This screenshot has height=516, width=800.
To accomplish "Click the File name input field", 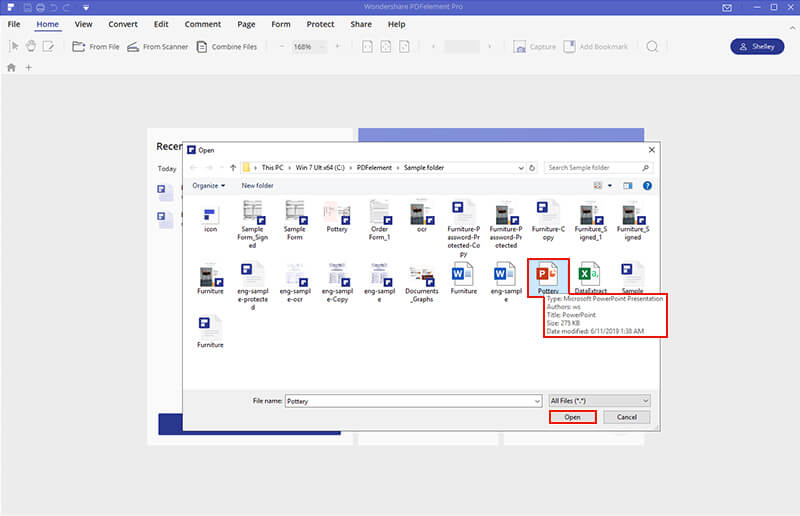I will click(413, 401).
